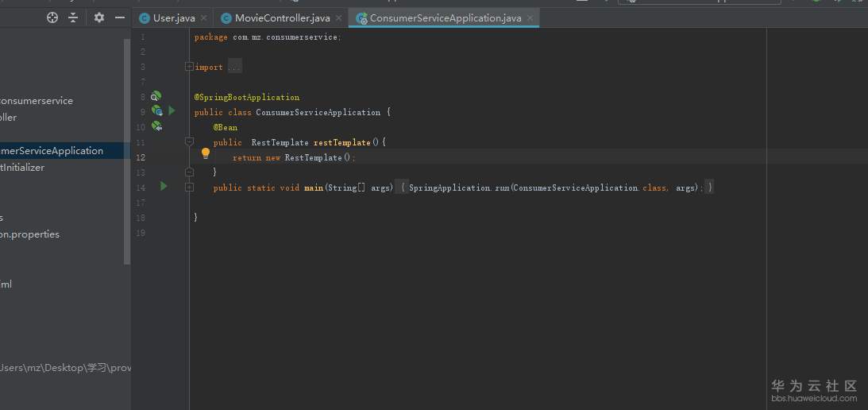The image size is (868, 410).
Task: Expand the folded main method on line 14
Action: (189, 188)
